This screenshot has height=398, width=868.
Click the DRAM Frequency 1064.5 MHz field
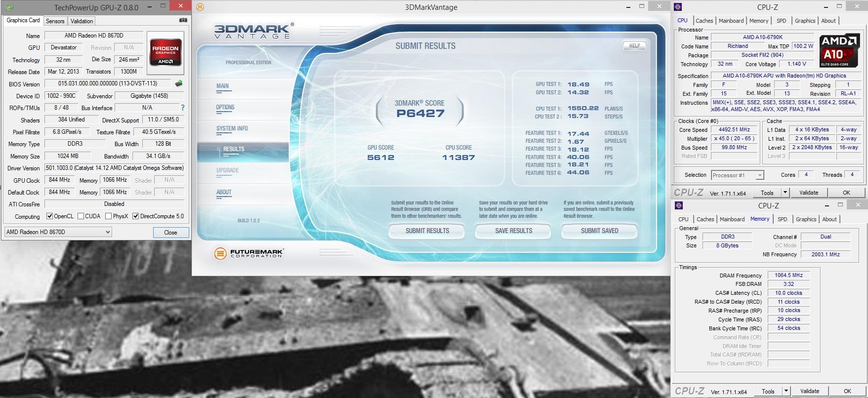788,275
